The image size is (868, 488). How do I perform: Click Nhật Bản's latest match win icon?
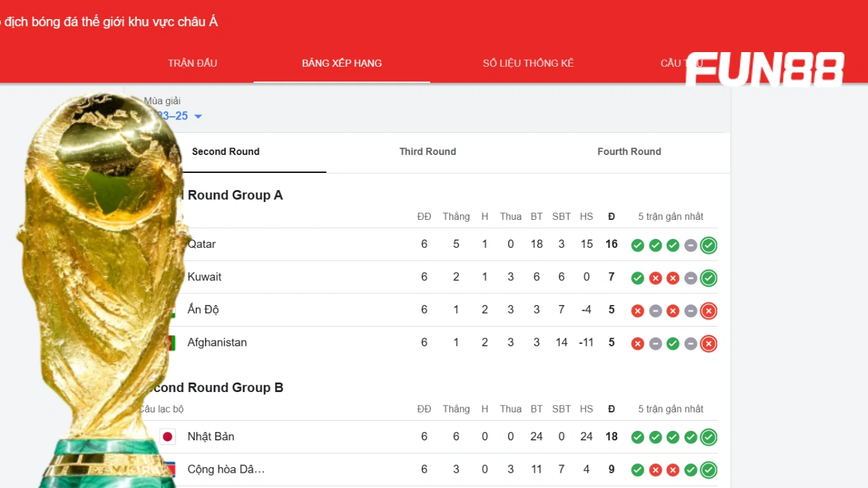pos(709,437)
